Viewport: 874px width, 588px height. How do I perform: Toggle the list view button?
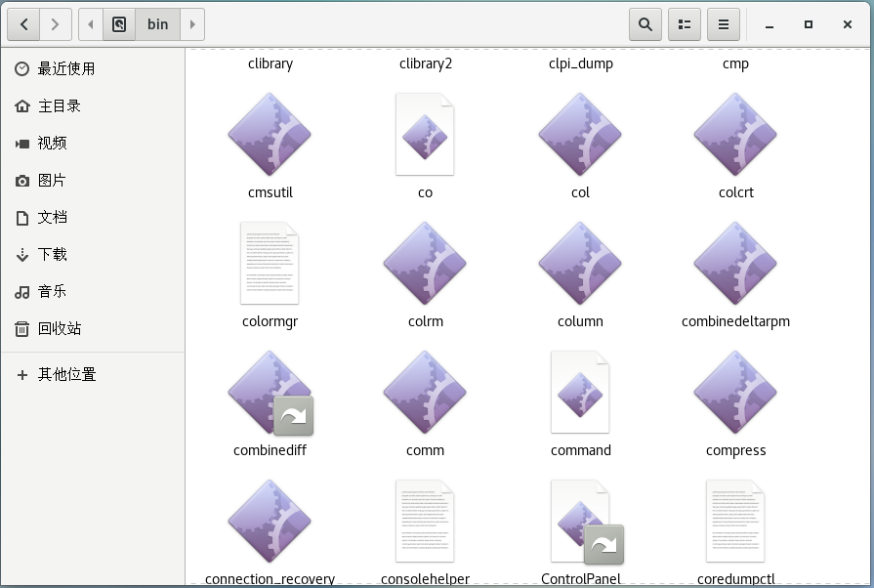point(684,24)
